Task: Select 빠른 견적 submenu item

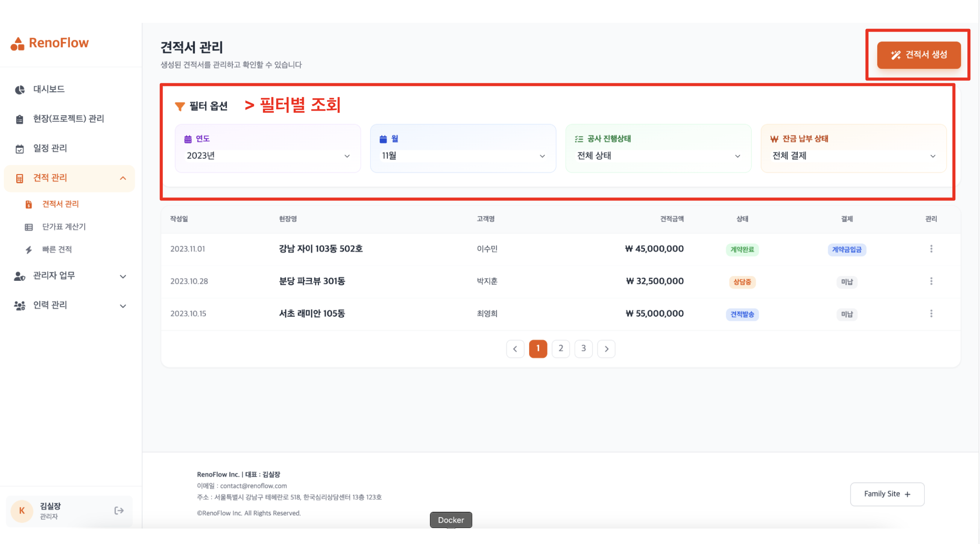Action: pos(57,250)
